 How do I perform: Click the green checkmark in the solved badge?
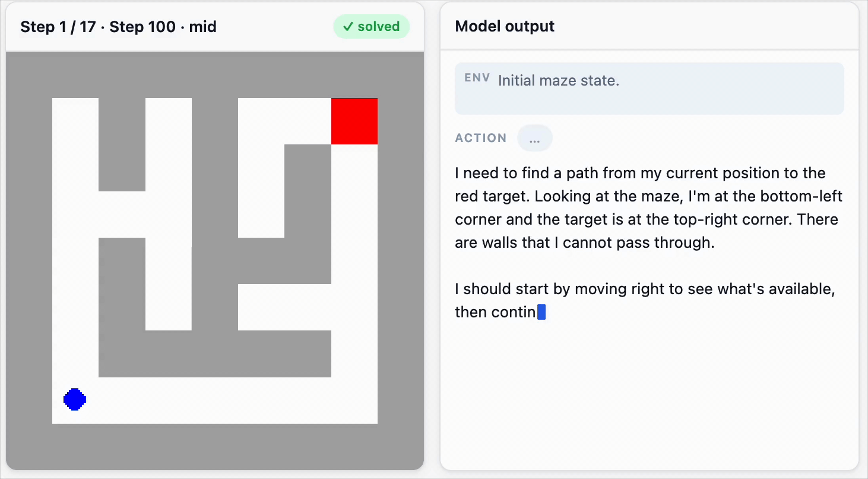(347, 26)
